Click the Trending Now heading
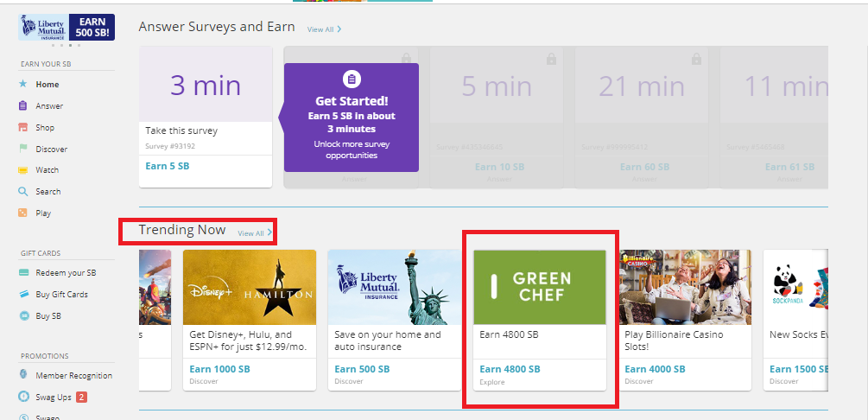This screenshot has height=420, width=868. (x=182, y=230)
